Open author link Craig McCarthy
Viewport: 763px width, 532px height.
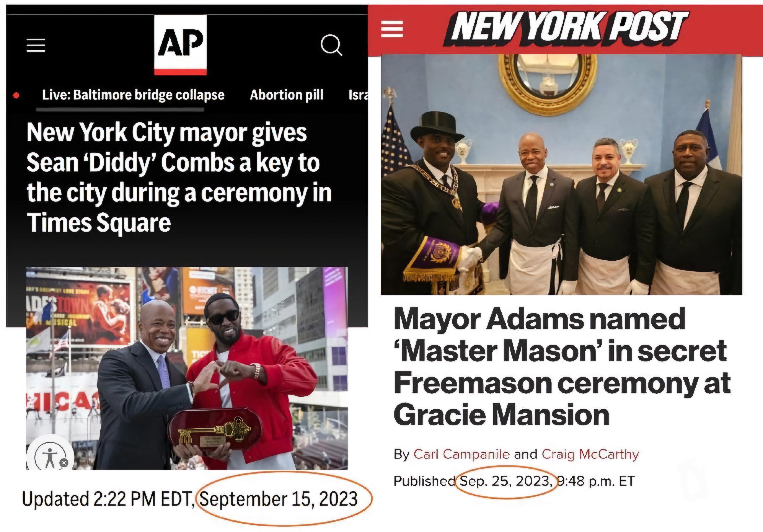click(x=590, y=454)
